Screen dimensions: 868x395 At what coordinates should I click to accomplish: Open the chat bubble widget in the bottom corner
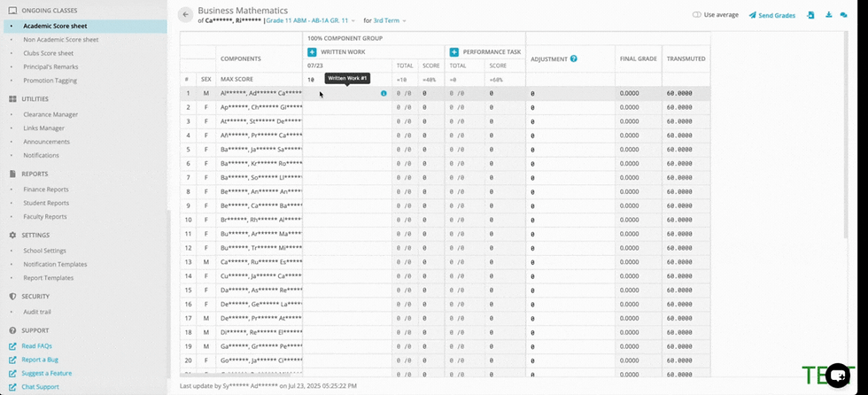pyautogui.click(x=838, y=376)
